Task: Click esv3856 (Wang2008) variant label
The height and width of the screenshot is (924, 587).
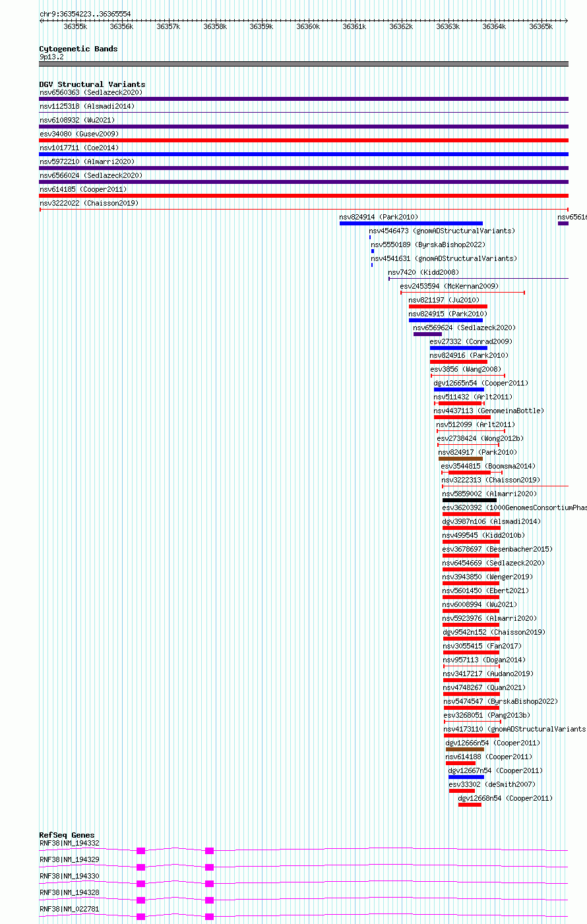Action: (466, 369)
